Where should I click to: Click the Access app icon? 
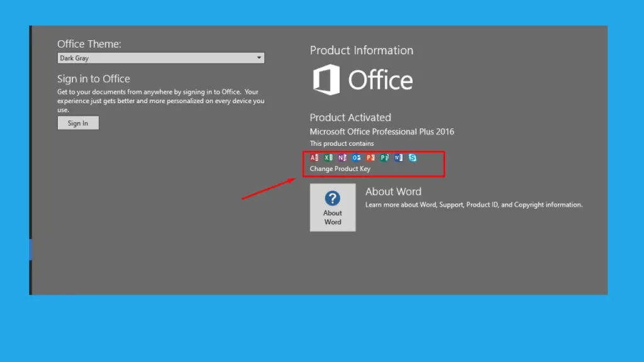(x=314, y=158)
